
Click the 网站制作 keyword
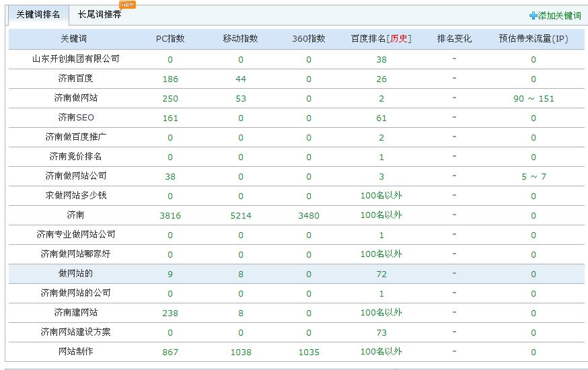coord(75,351)
